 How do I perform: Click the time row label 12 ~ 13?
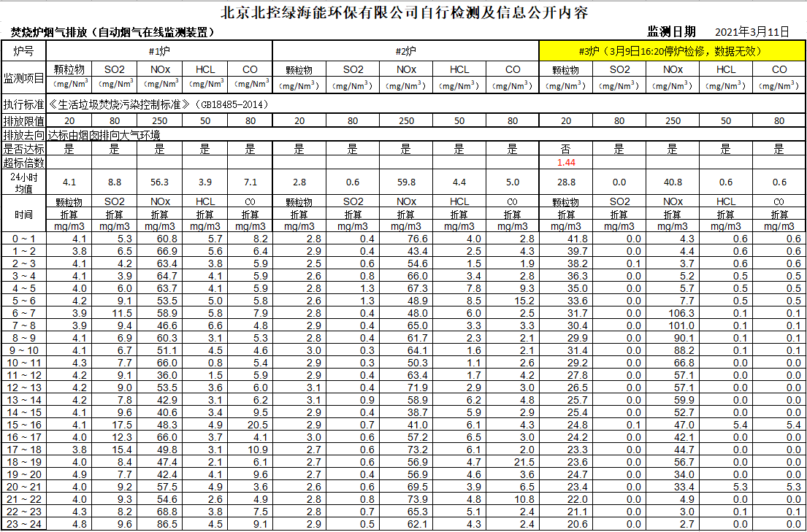[x=24, y=388]
